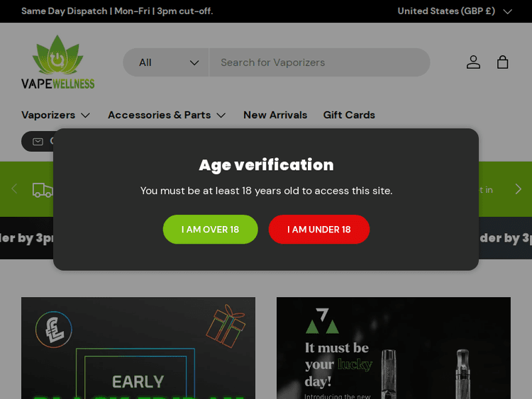
Task: Click the VapeWellness leaf logo
Action: tap(57, 62)
